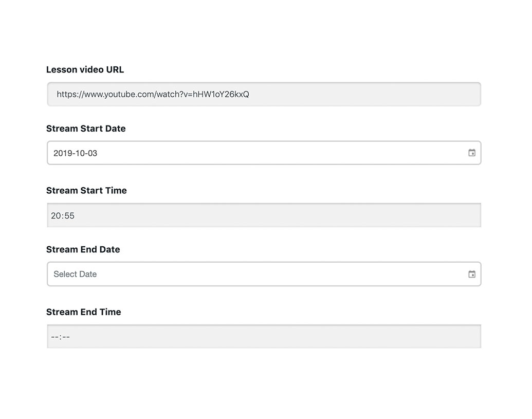The height and width of the screenshot is (419, 532).
Task: Open the Stream End Date calendar picker
Action: pos(471,274)
